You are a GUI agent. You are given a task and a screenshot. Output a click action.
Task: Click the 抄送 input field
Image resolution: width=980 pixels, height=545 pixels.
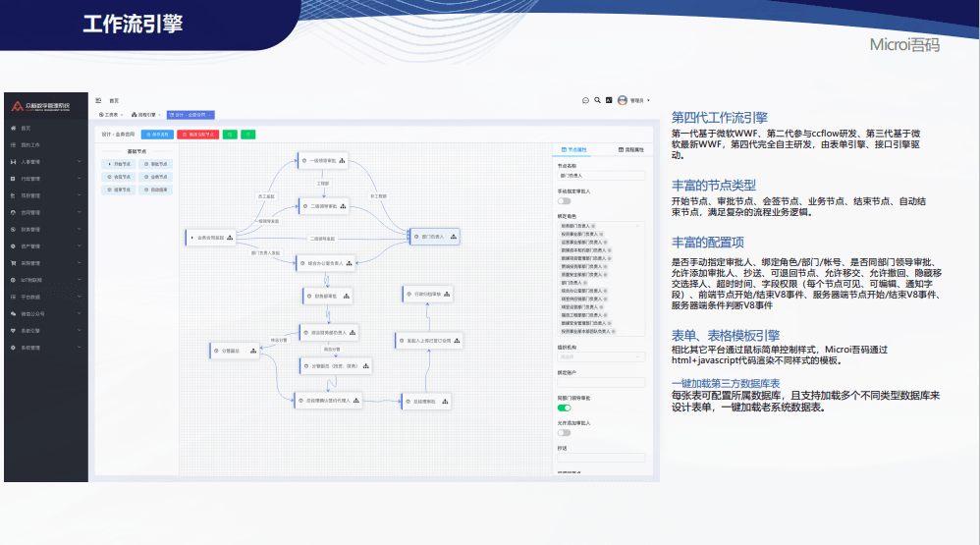pyautogui.click(x=601, y=459)
